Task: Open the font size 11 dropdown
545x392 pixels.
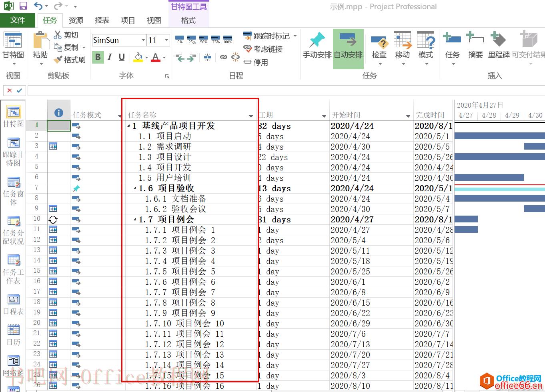Action: point(166,40)
